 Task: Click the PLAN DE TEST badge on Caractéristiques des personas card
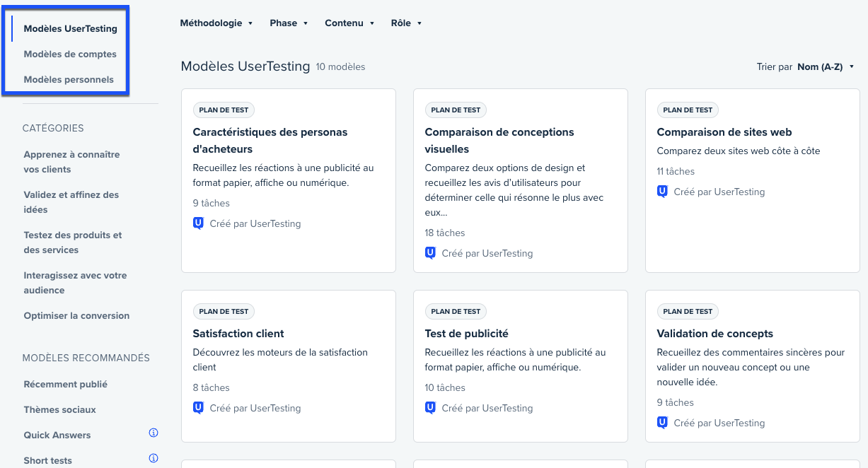click(224, 110)
